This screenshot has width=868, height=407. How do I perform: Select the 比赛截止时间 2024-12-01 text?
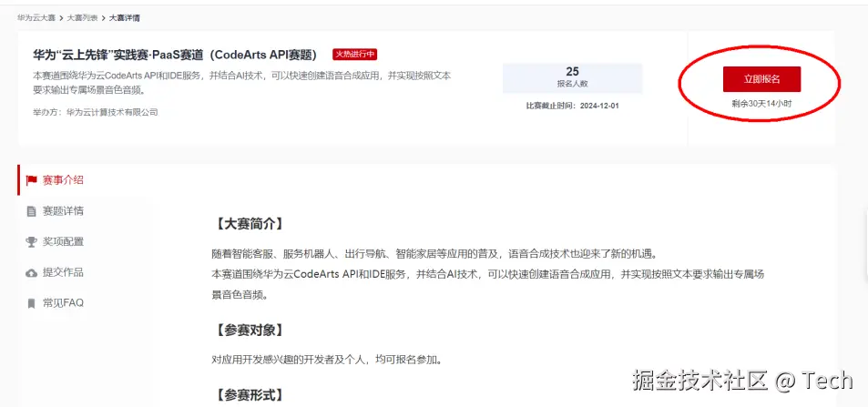click(x=572, y=106)
